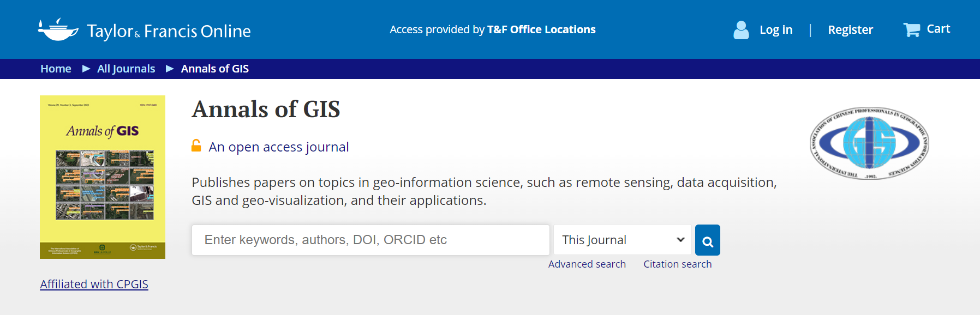980x315 pixels.
Task: Select Annals of GIS breadcrumb item
Action: point(215,69)
